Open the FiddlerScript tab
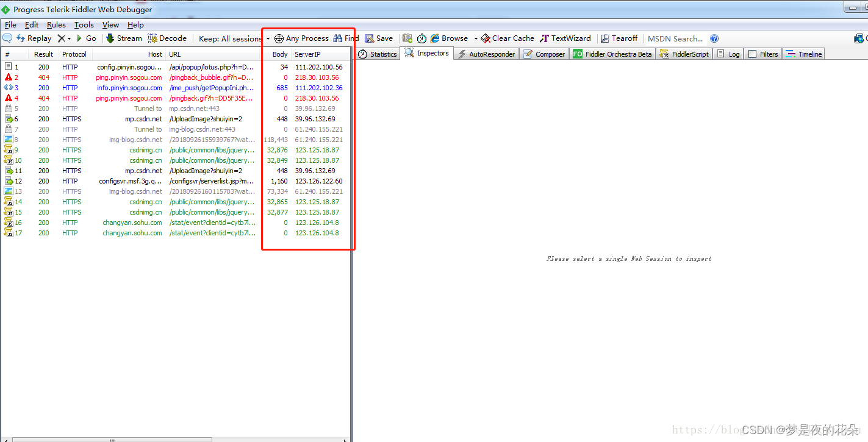Image resolution: width=868 pixels, height=442 pixels. tap(684, 54)
